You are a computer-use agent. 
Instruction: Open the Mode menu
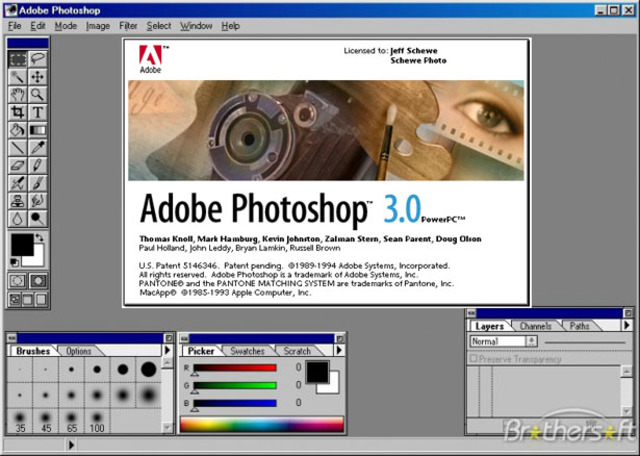click(66, 26)
